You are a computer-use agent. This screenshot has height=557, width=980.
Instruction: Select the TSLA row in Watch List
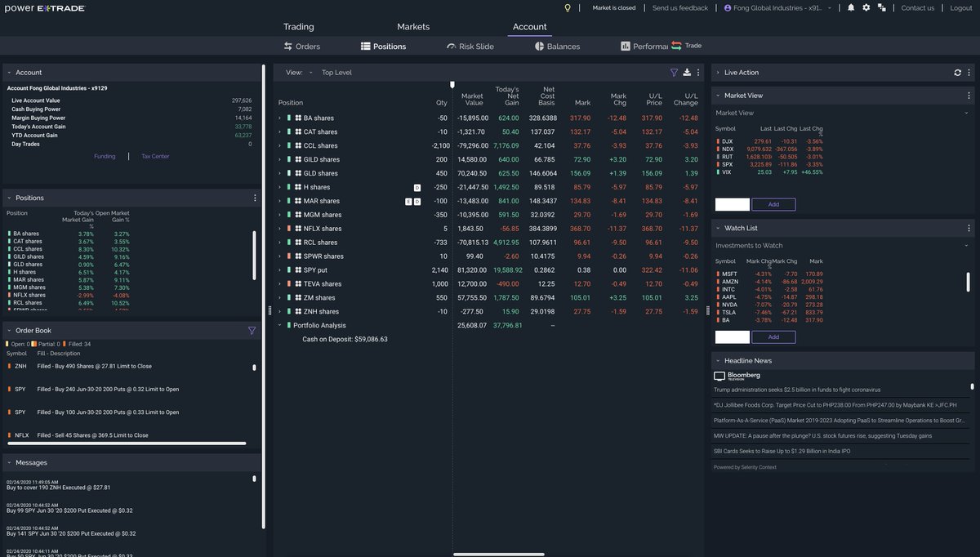tap(769, 312)
